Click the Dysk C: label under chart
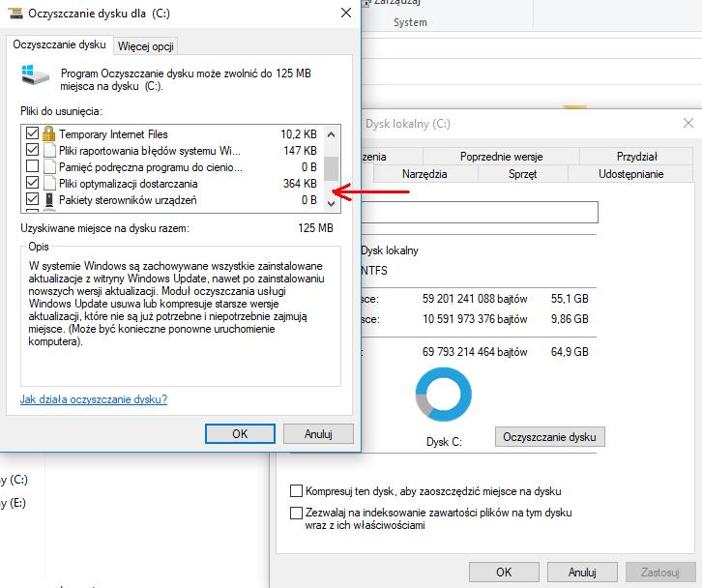Viewport: 702px width, 588px height. click(444, 442)
